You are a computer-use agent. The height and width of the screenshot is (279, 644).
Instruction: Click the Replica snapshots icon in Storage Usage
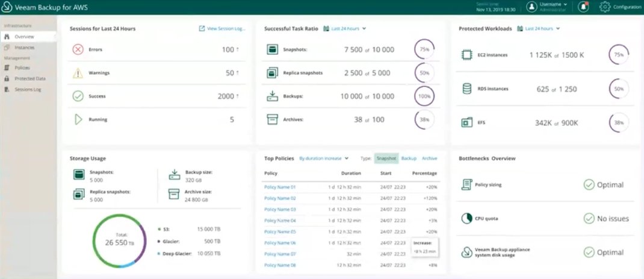79,194
